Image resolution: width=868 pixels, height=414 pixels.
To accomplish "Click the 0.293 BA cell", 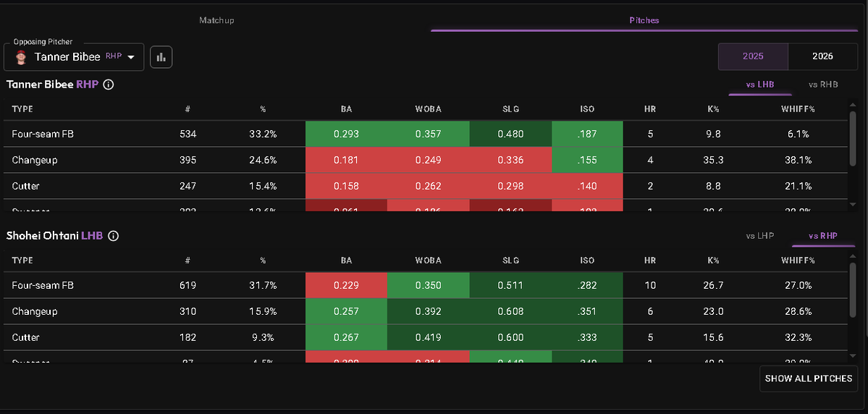I will pyautogui.click(x=347, y=134).
